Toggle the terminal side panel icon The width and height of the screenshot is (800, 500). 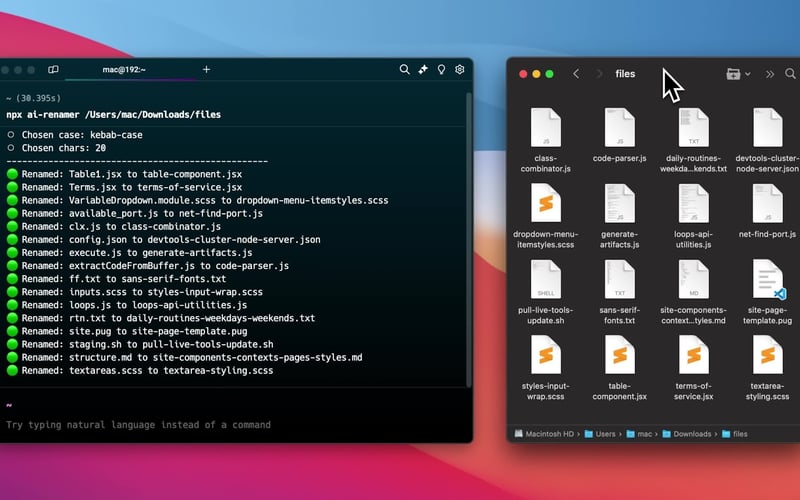pyautogui.click(x=53, y=69)
